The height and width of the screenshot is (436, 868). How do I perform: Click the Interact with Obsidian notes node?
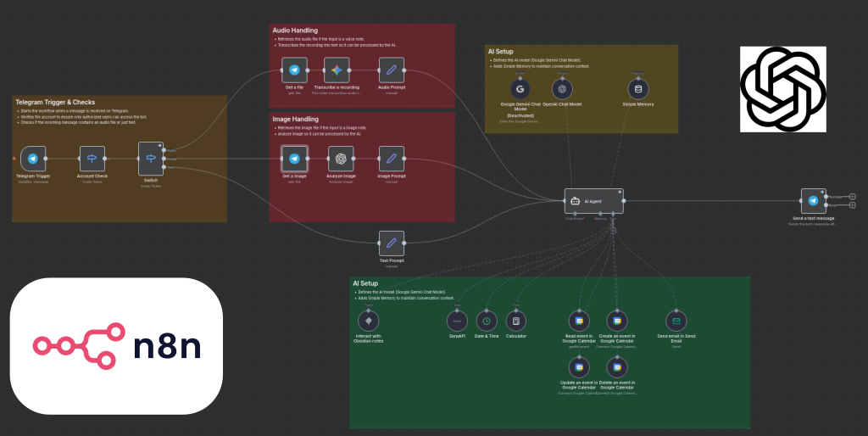click(x=368, y=321)
